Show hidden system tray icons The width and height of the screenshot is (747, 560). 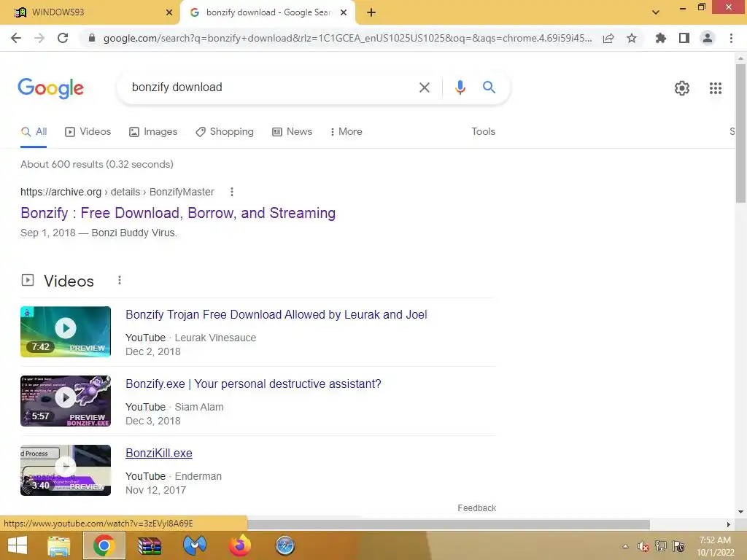tap(625, 546)
